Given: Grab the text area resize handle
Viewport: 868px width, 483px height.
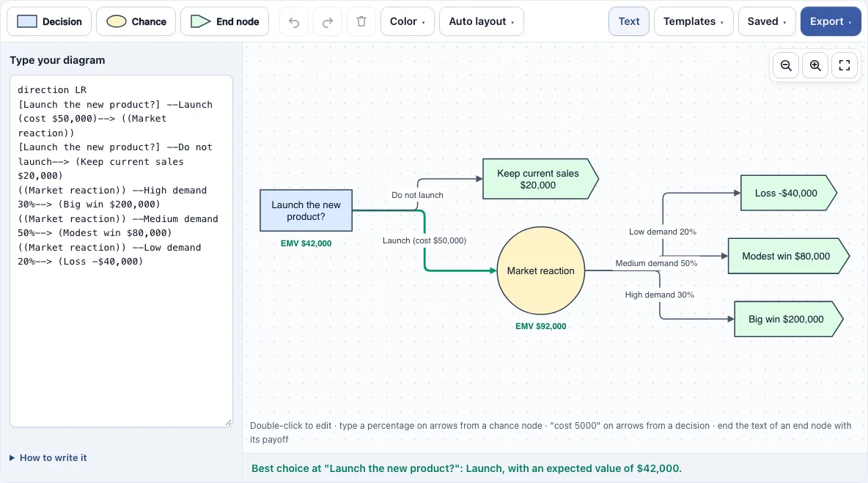Looking at the screenshot, I should (x=228, y=422).
